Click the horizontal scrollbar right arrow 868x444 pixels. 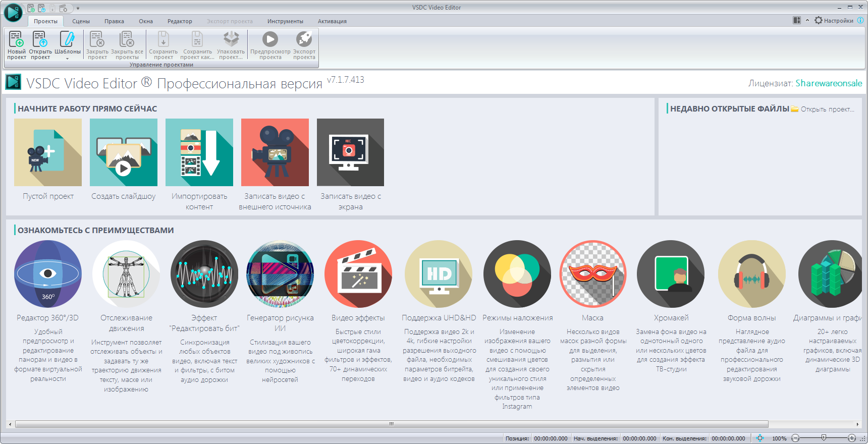tap(857, 424)
